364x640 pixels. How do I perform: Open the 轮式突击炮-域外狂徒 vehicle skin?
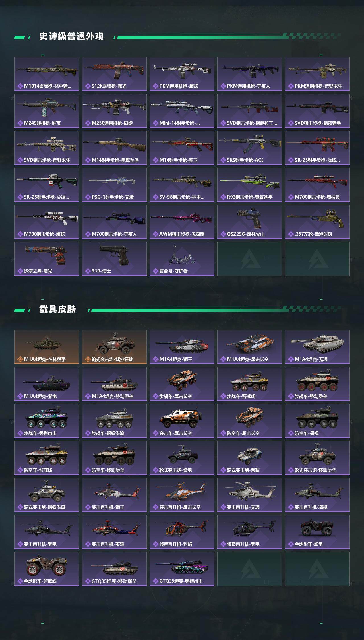pyautogui.click(x=114, y=347)
